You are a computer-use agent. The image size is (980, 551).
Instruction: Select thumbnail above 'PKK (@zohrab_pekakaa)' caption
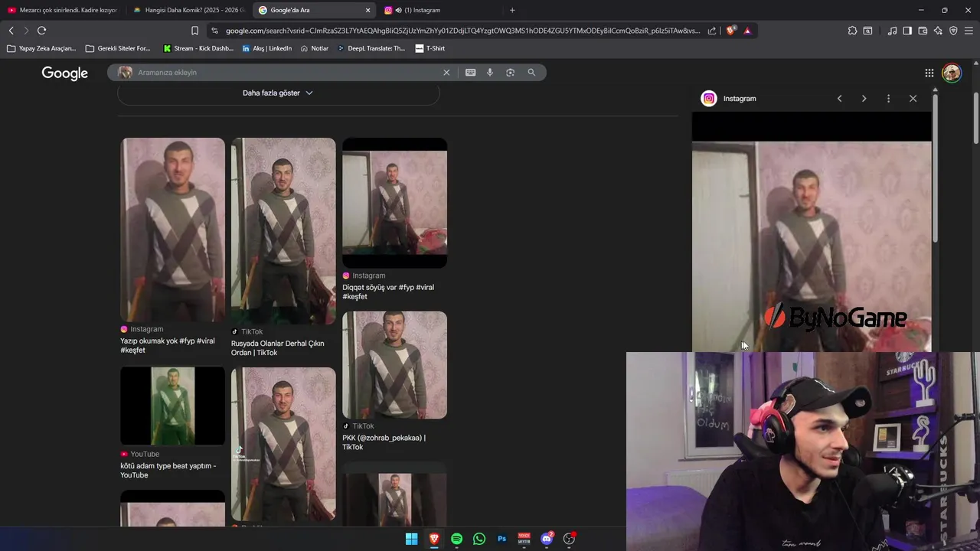394,365
